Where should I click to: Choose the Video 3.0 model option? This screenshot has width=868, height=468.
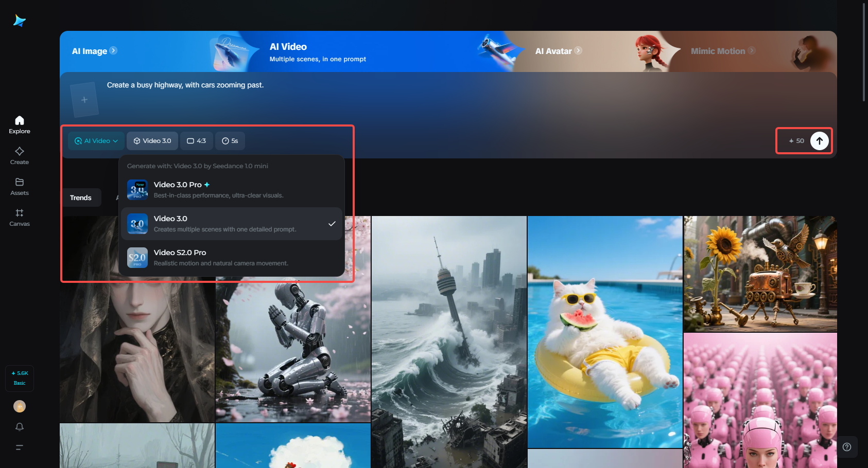[x=232, y=224]
